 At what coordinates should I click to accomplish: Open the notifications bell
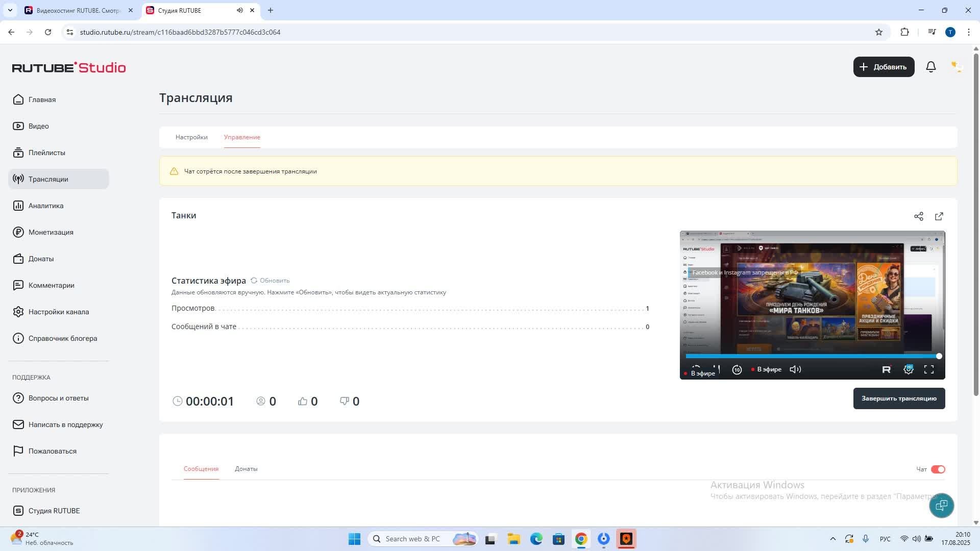tap(930, 67)
